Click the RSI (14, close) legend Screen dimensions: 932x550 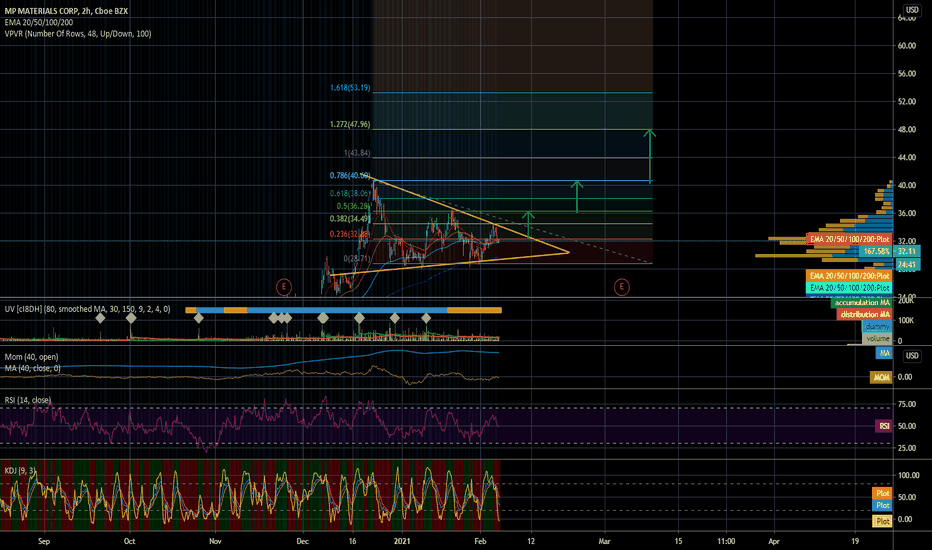click(28, 400)
